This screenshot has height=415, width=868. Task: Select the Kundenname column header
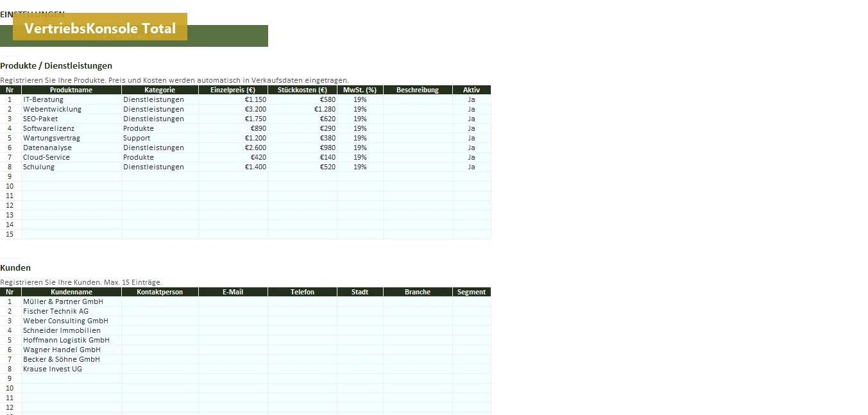(71, 292)
